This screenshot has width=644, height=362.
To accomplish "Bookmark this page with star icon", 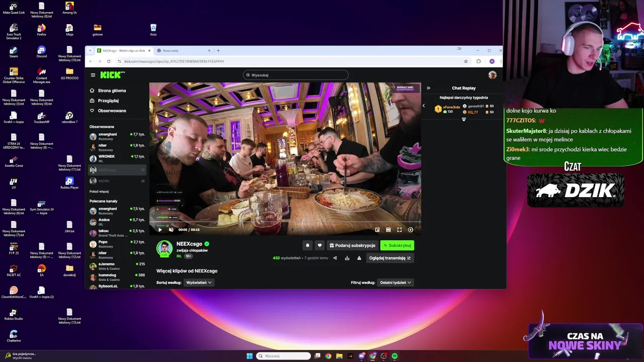I will tap(466, 61).
